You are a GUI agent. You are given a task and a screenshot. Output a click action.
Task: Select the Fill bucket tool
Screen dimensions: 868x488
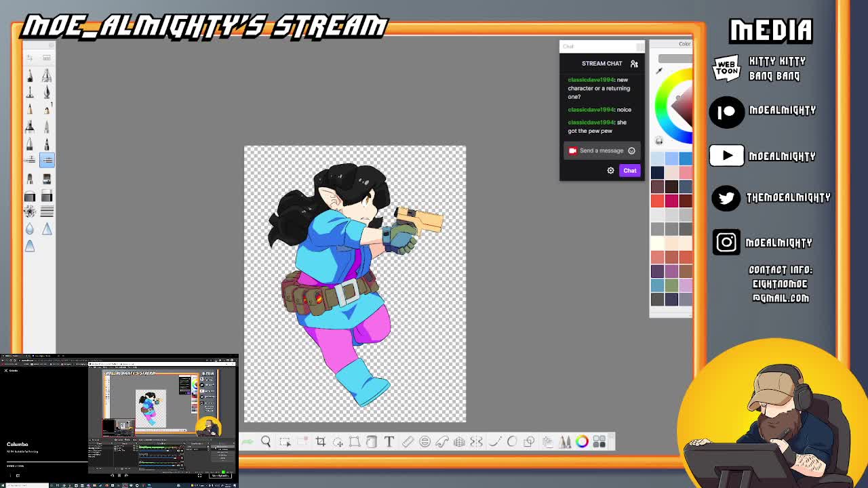[372, 442]
